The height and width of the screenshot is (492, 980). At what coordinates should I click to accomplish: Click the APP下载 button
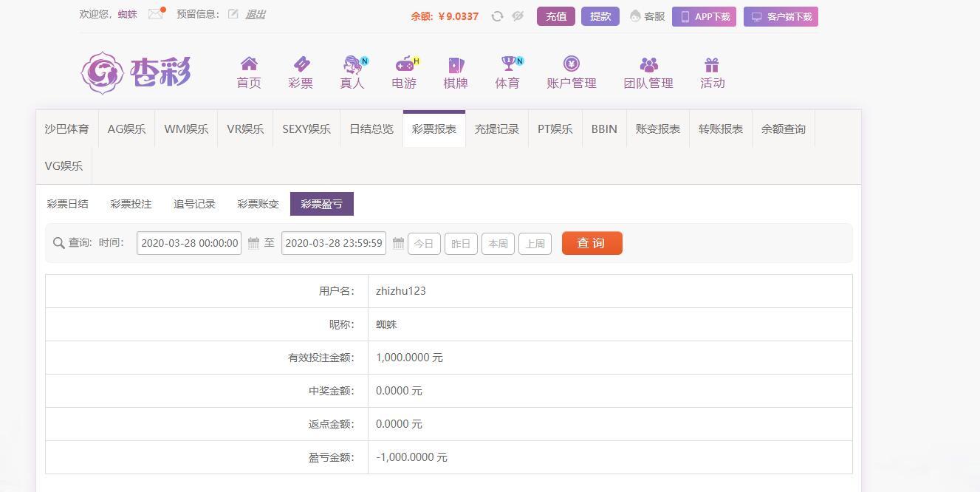[x=704, y=16]
